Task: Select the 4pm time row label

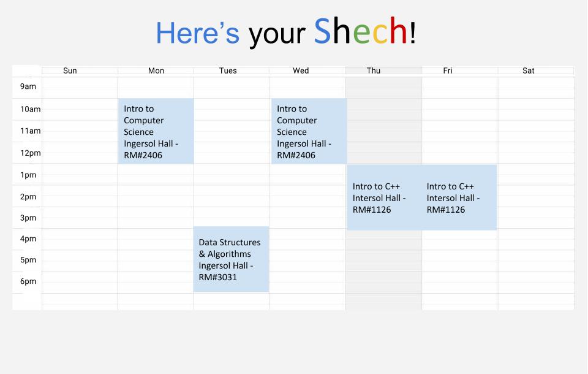Action: tap(28, 239)
